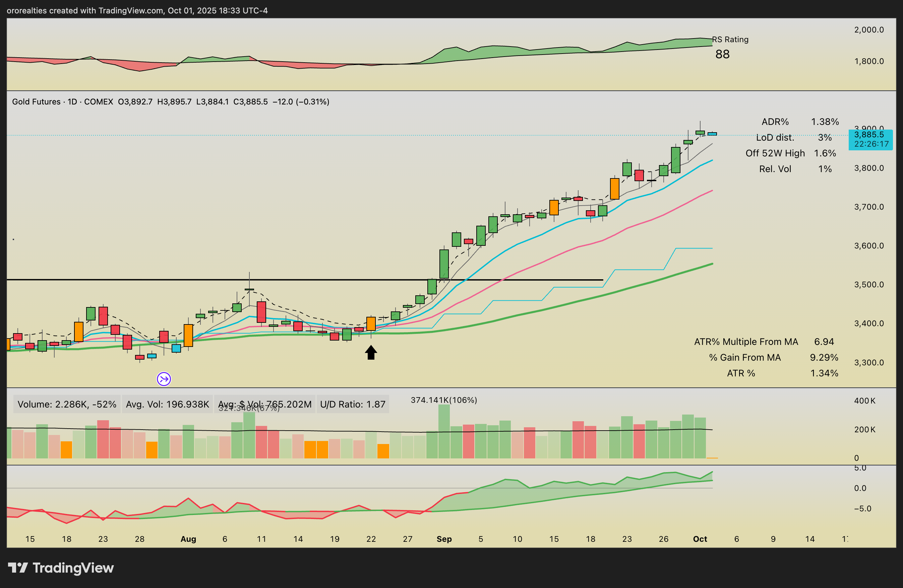Click the U/D Ratio 1.87 label
Image resolution: width=903 pixels, height=588 pixels.
click(x=353, y=404)
